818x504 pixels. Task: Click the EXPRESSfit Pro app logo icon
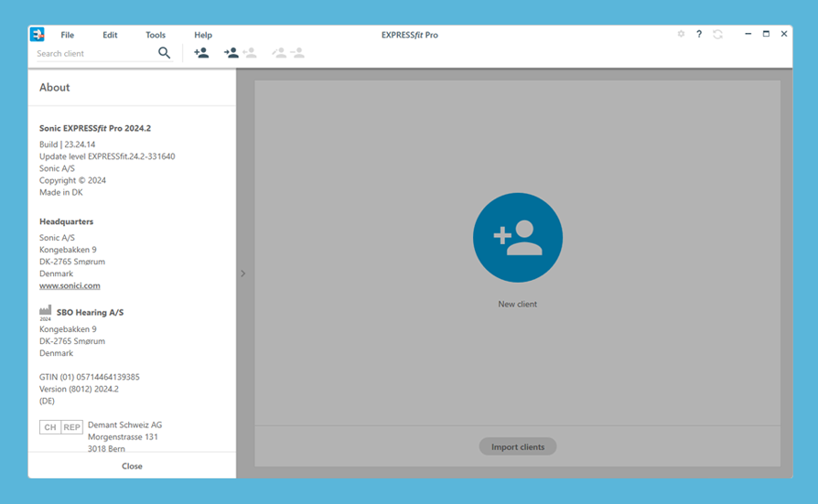tap(37, 35)
